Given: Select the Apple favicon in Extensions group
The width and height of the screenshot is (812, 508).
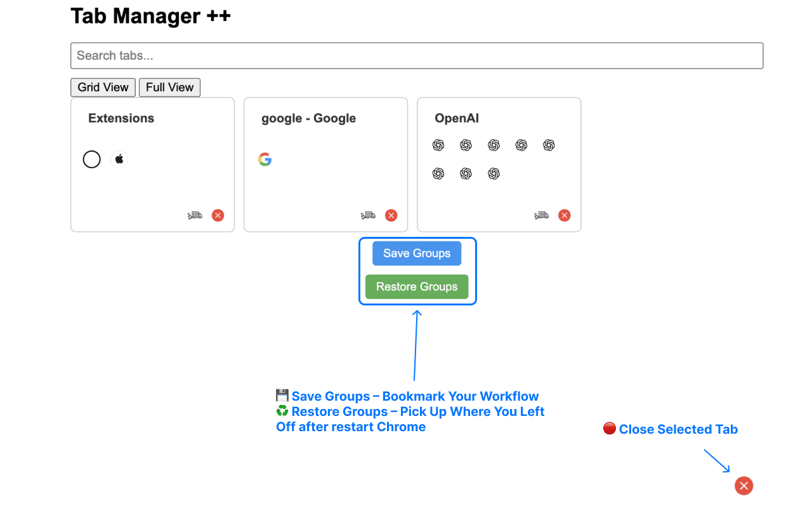Looking at the screenshot, I should (x=119, y=159).
